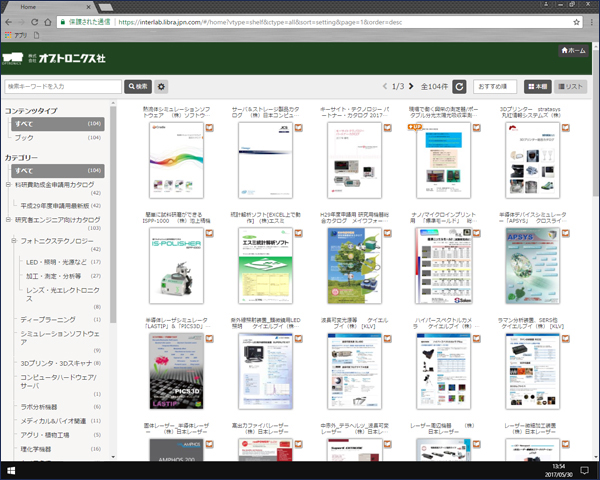Click the refresh icon next to 全104件
The image size is (600, 480).
pos(459,87)
